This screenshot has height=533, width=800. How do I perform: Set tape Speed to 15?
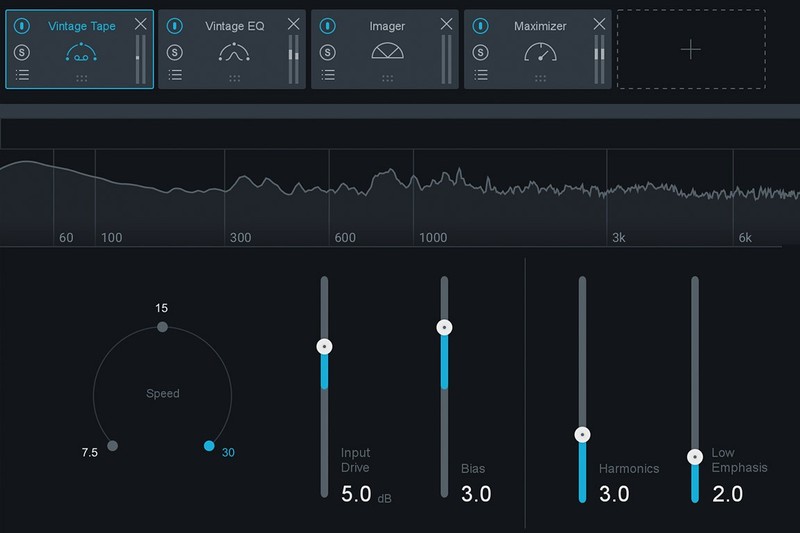(x=162, y=327)
